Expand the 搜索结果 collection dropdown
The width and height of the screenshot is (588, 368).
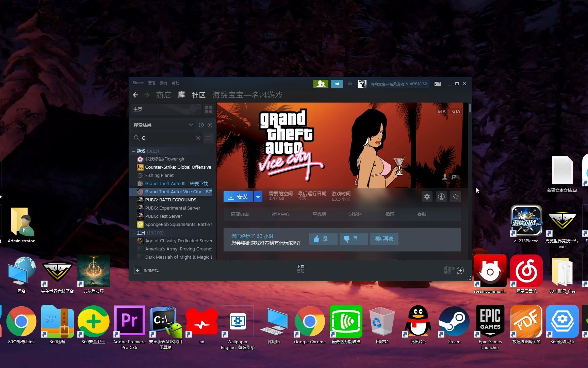191,125
